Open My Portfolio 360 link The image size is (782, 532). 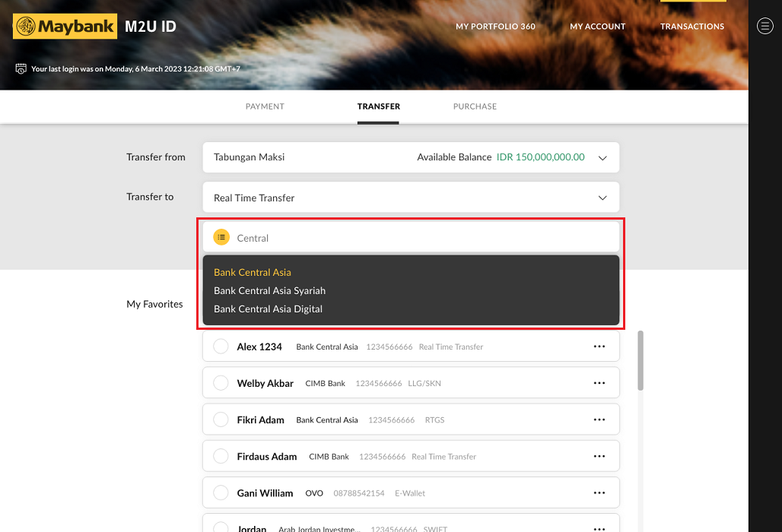tap(495, 27)
